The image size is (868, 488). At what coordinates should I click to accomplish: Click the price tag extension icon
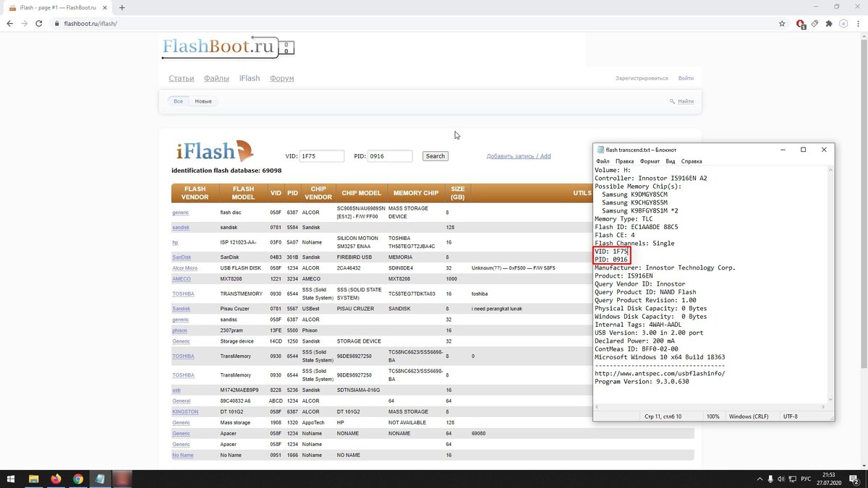[x=815, y=23]
